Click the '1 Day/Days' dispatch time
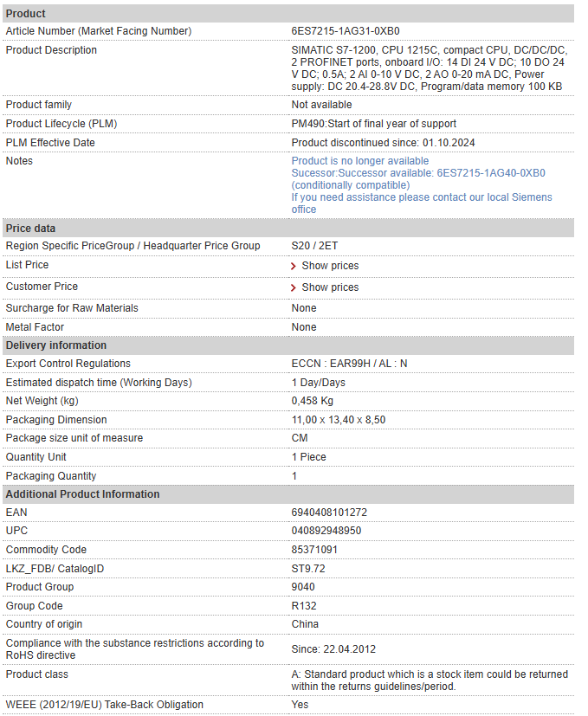 pos(319,383)
